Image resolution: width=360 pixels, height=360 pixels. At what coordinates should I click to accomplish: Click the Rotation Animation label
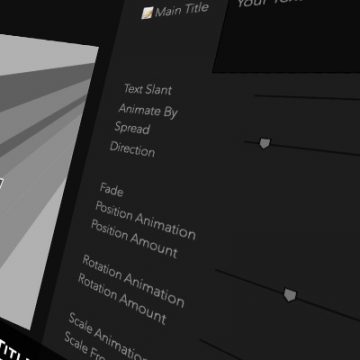pos(133,281)
